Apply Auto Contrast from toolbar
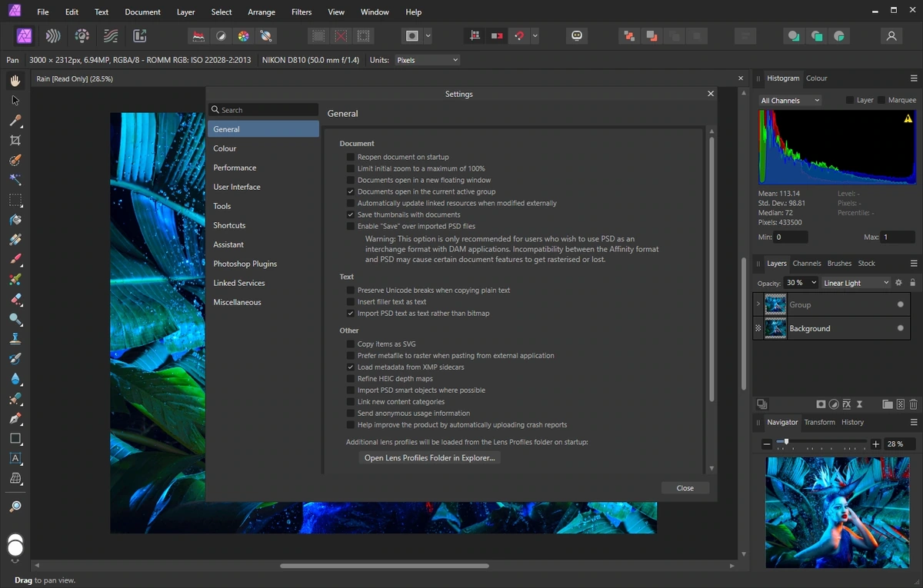 point(221,35)
